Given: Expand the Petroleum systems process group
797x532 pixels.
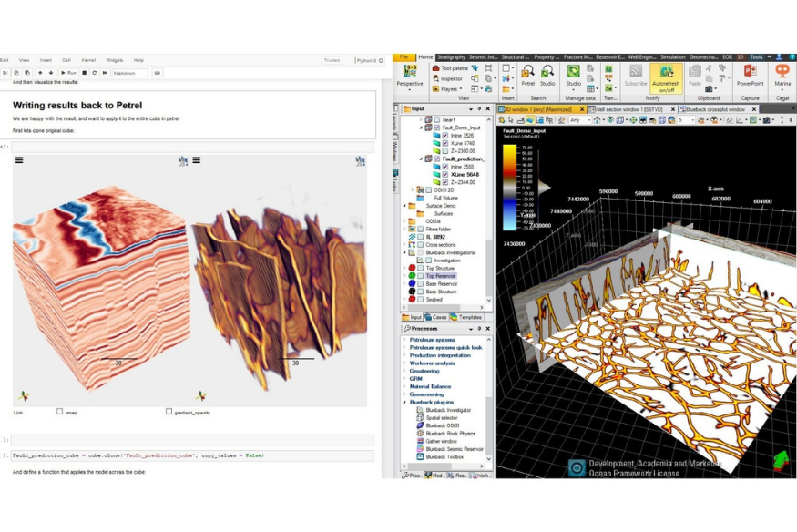Looking at the screenshot, I should coord(404,340).
